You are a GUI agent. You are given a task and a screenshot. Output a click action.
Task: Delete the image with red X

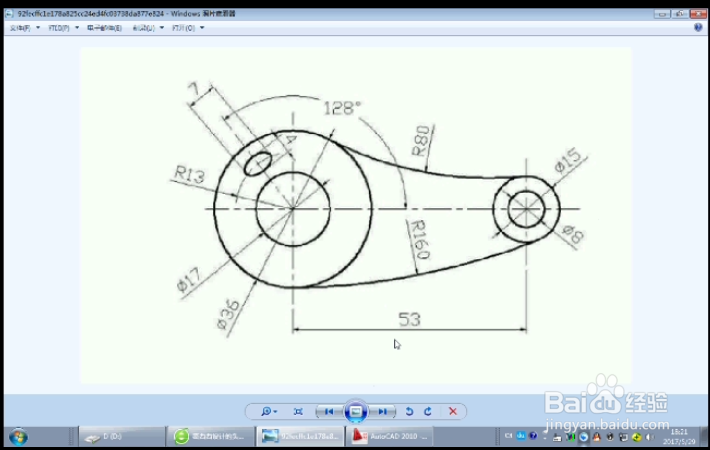[453, 411]
